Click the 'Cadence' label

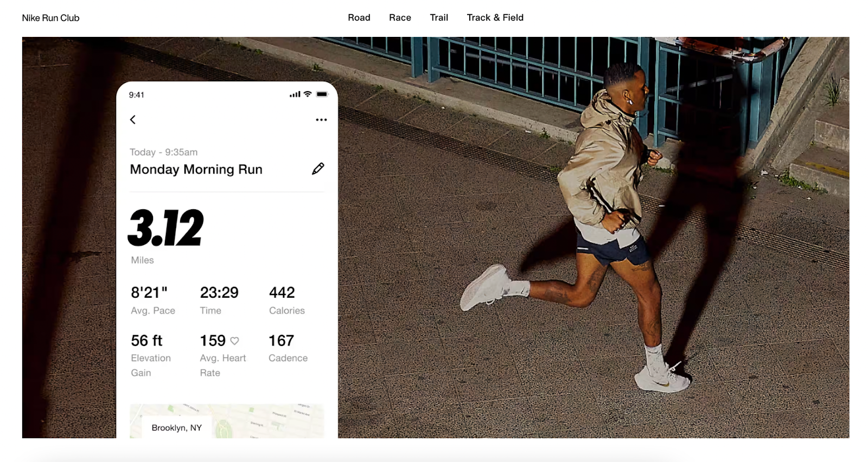pos(288,358)
